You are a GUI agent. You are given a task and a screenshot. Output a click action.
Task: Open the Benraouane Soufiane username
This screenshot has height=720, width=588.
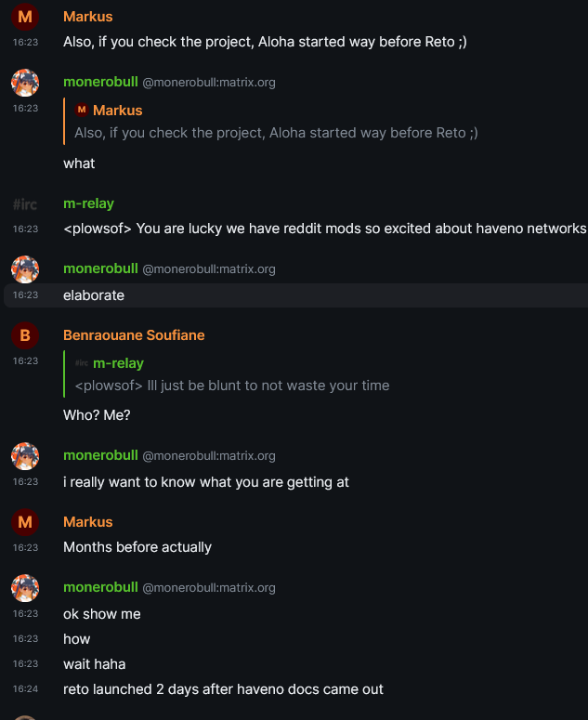134,335
